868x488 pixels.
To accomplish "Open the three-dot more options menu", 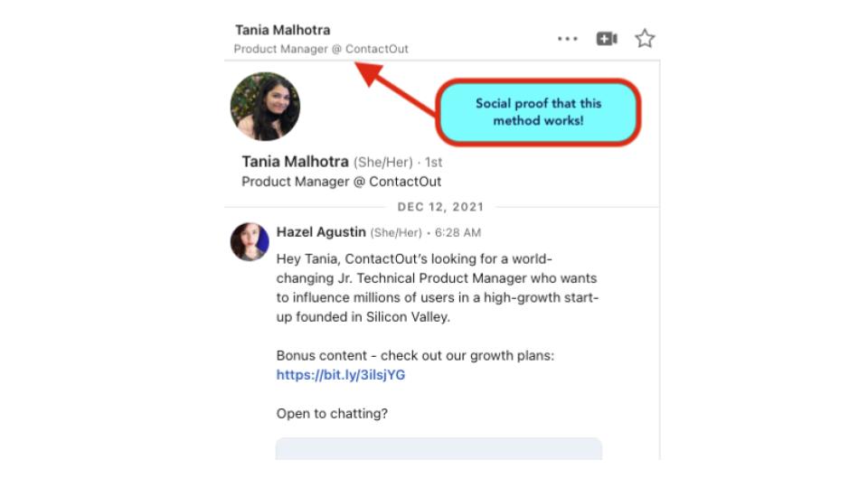I will click(x=568, y=39).
